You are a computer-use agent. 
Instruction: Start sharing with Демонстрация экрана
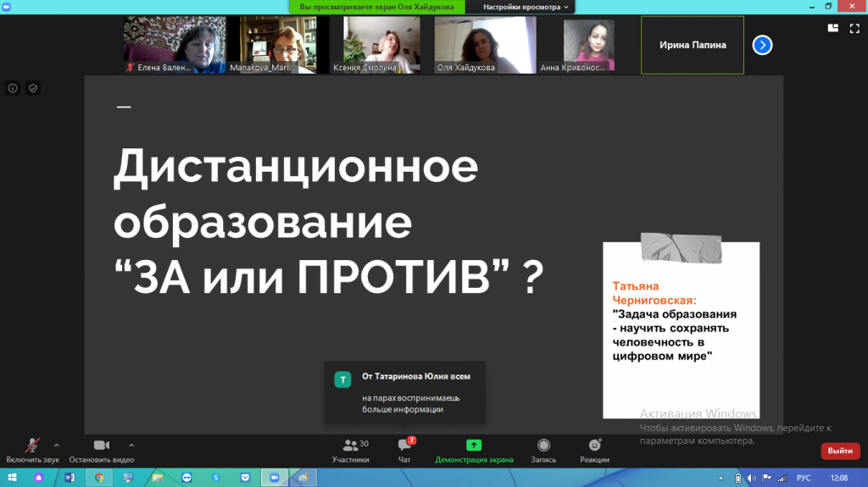[474, 450]
